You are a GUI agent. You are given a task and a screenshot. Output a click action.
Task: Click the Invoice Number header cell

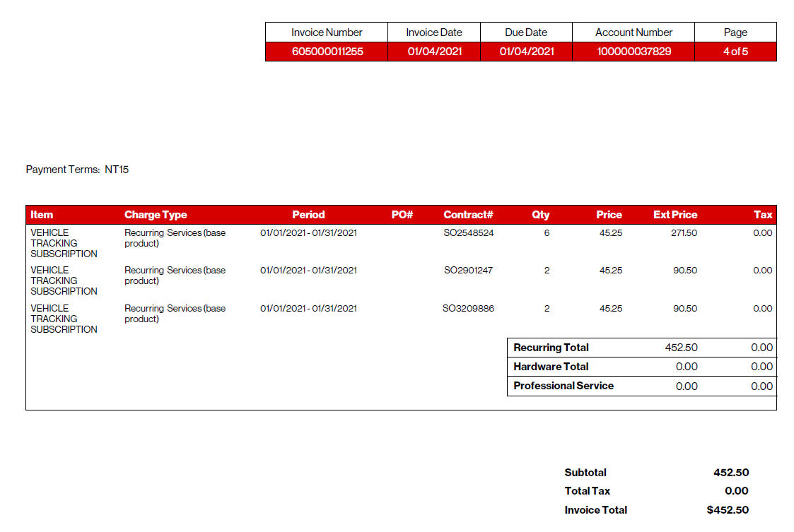click(x=327, y=32)
